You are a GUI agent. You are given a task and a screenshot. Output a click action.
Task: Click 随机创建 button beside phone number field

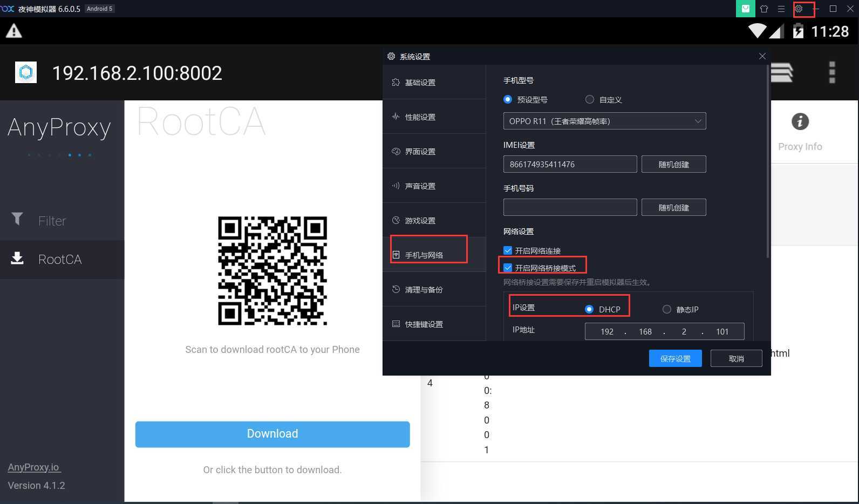pyautogui.click(x=673, y=207)
